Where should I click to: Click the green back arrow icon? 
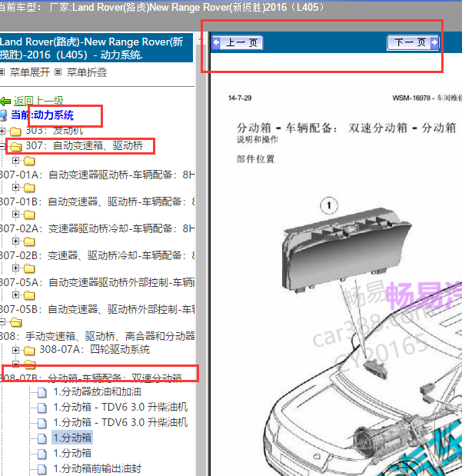[5, 101]
